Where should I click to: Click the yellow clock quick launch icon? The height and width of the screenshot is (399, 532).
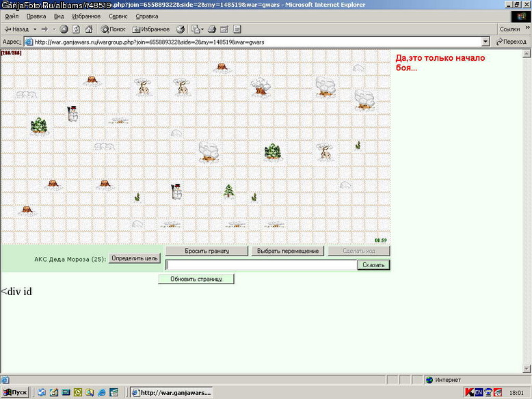pyautogui.click(x=78, y=393)
